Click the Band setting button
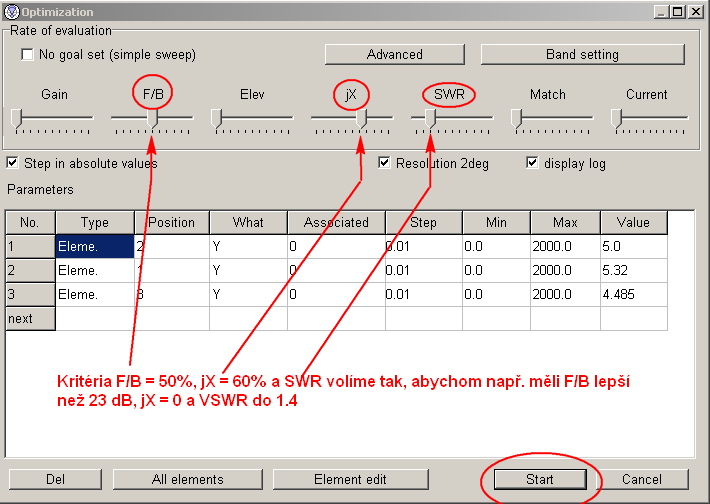This screenshot has height=504, width=710. coord(581,54)
